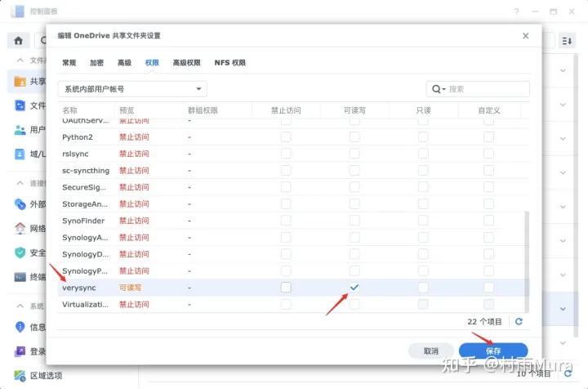Click the home icon in Control Panel
The image size is (588, 389).
pyautogui.click(x=18, y=40)
